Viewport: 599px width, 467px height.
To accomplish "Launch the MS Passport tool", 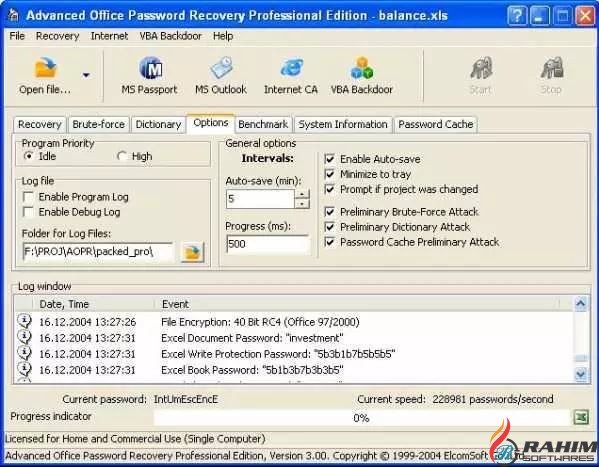I will click(149, 76).
